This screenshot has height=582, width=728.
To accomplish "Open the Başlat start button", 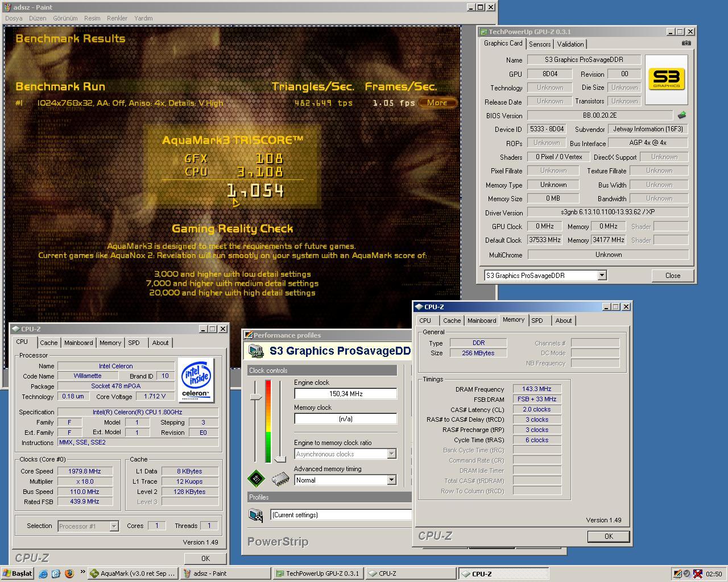I will [x=18, y=573].
